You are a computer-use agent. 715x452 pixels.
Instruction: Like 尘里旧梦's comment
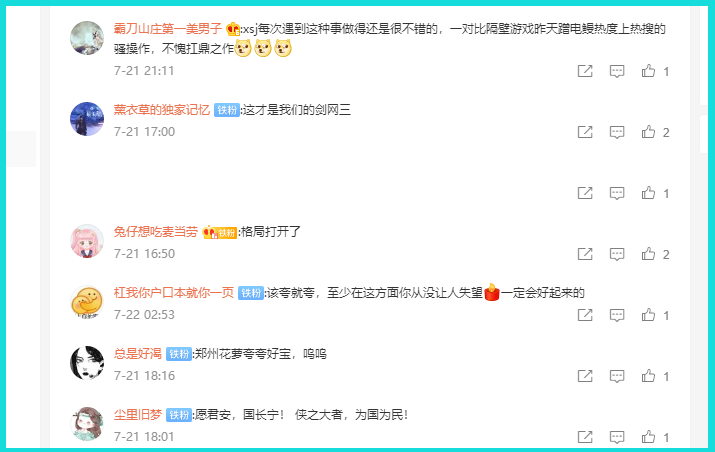[648, 437]
